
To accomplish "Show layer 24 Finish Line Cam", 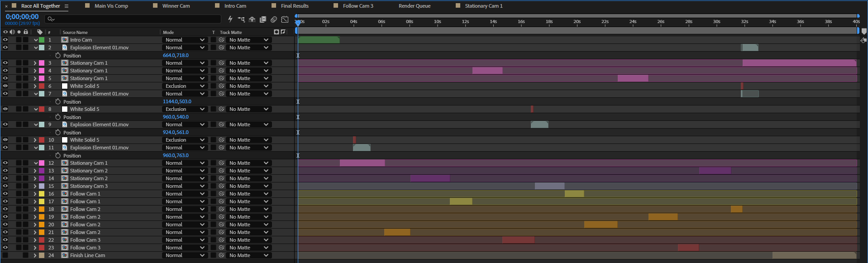I will [x=5, y=255].
